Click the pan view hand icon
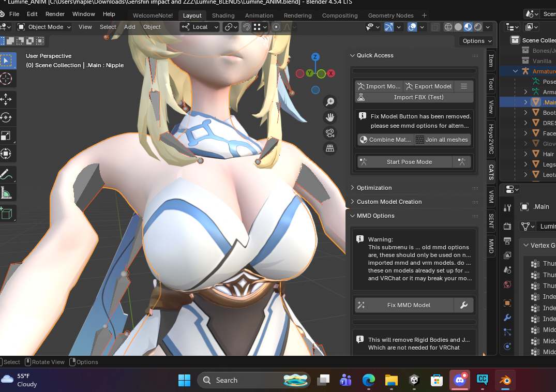556x392 pixels. click(330, 117)
